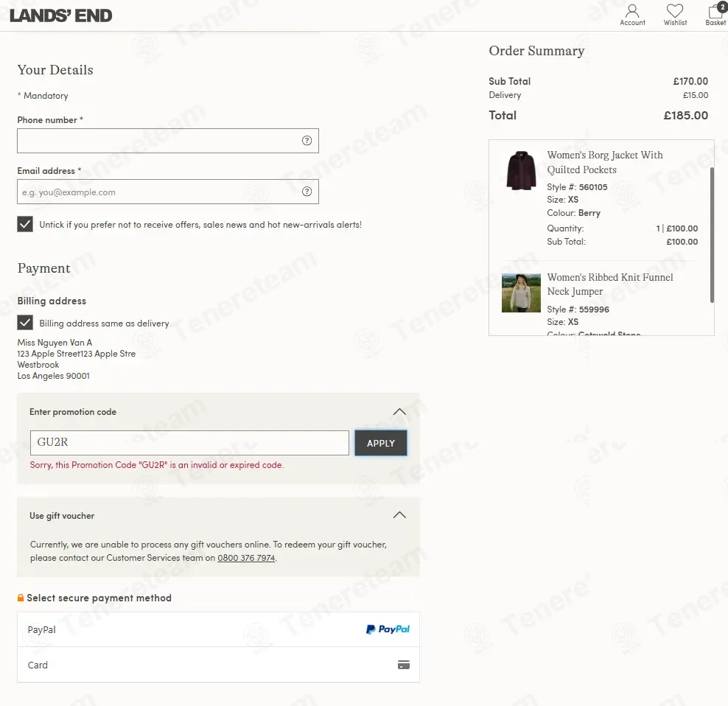Click the credit card icon

(x=404, y=665)
